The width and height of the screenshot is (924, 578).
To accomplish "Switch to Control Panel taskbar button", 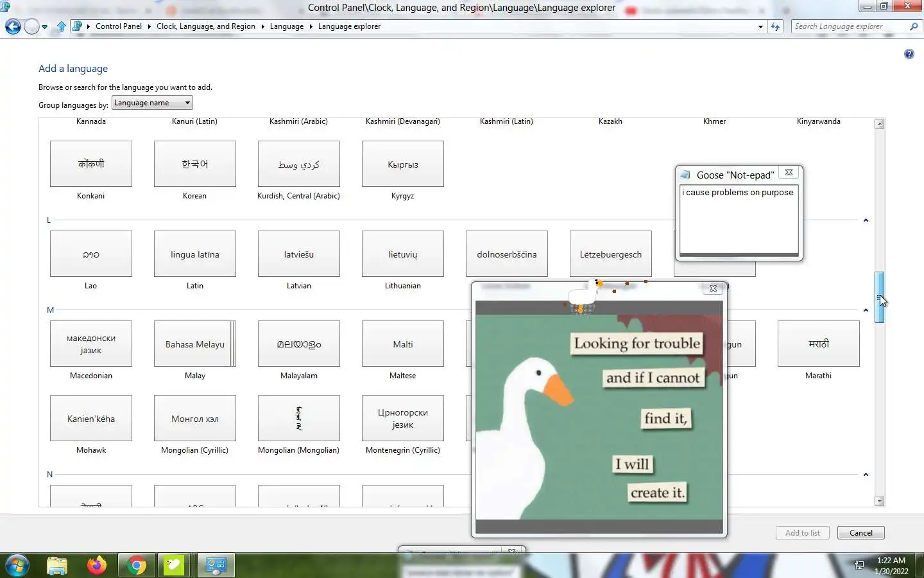I will point(216,566).
